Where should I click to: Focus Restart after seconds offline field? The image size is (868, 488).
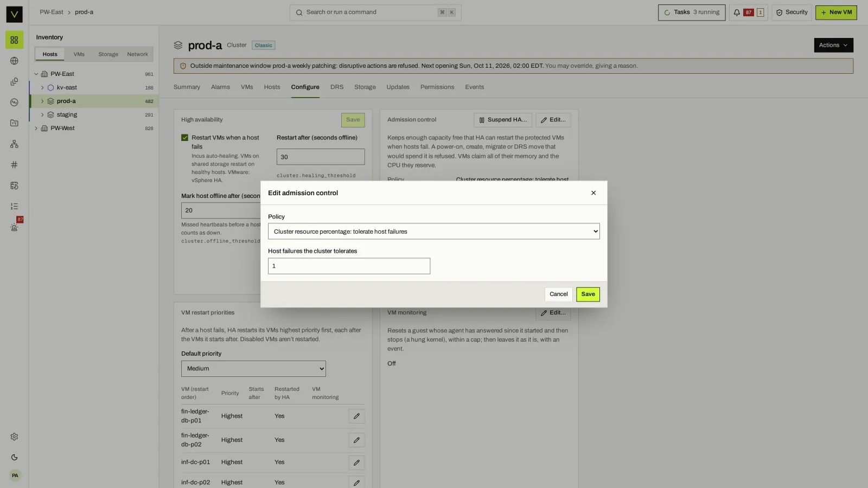pyautogui.click(x=321, y=157)
